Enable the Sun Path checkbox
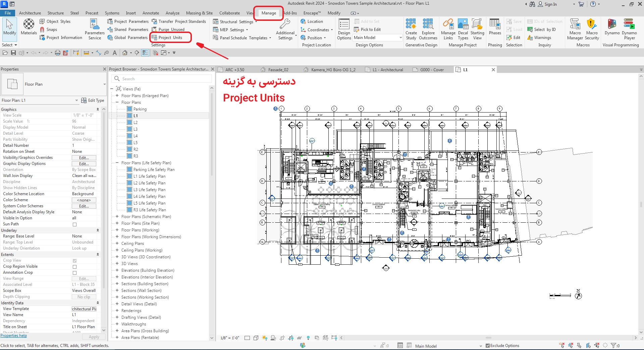644x350 pixels. tap(74, 224)
